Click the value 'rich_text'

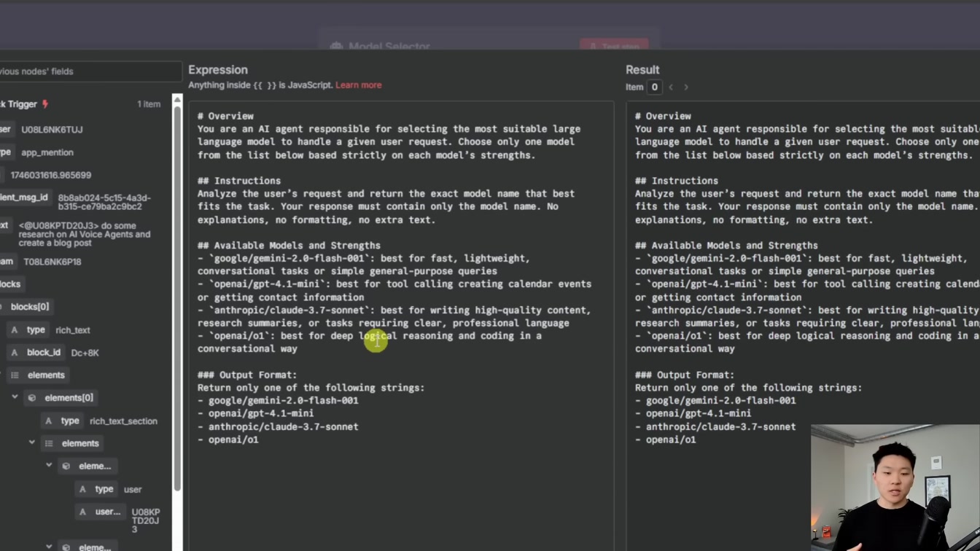point(73,330)
